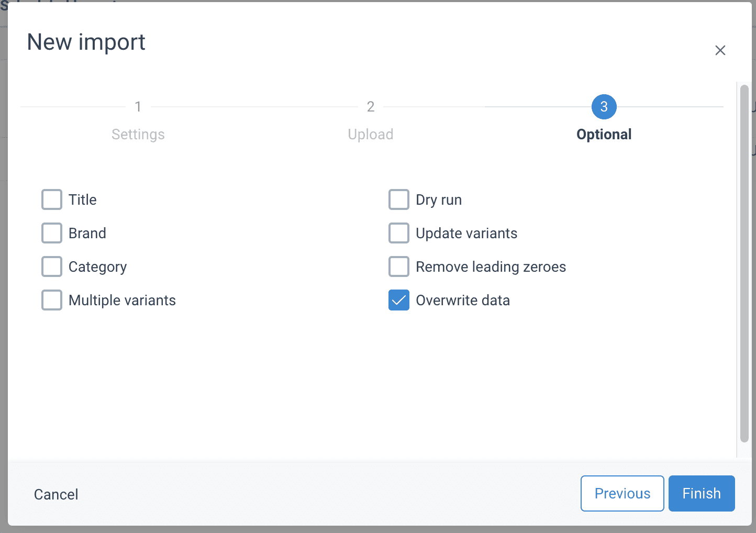
Task: Jump to step 2 number
Action: click(371, 107)
